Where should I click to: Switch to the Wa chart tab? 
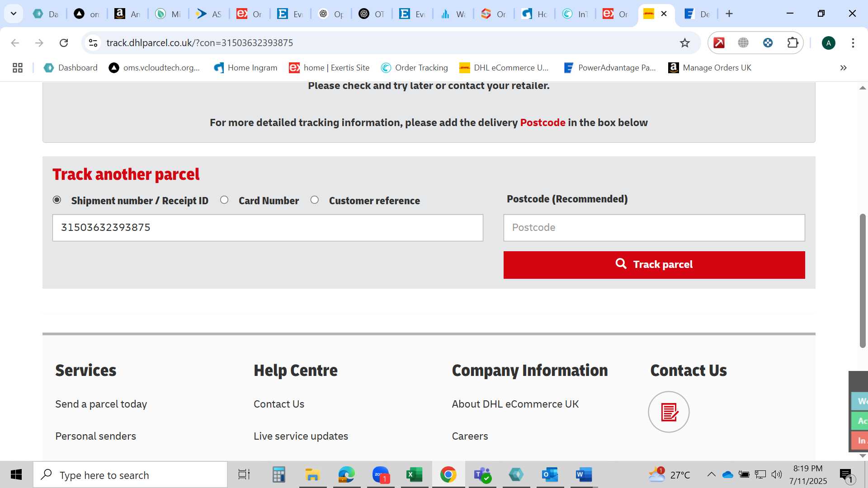[453, 14]
